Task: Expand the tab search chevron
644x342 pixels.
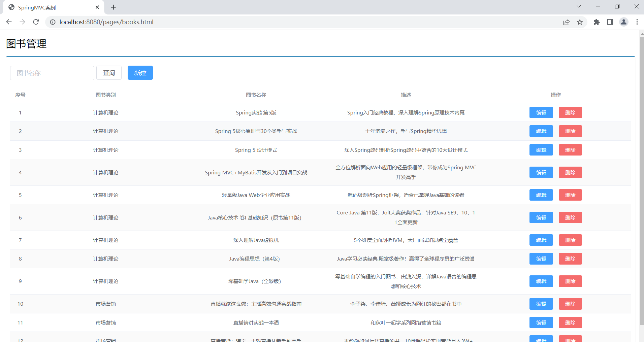Action: pos(579,6)
